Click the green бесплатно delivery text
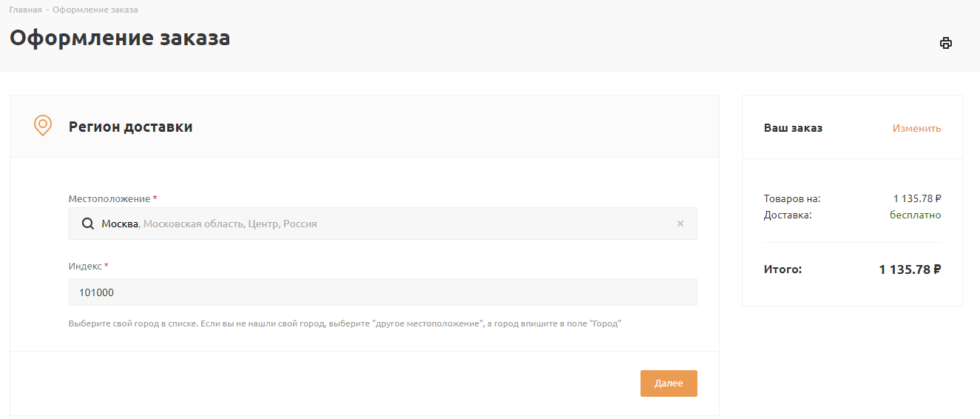This screenshot has height=419, width=980. point(915,215)
